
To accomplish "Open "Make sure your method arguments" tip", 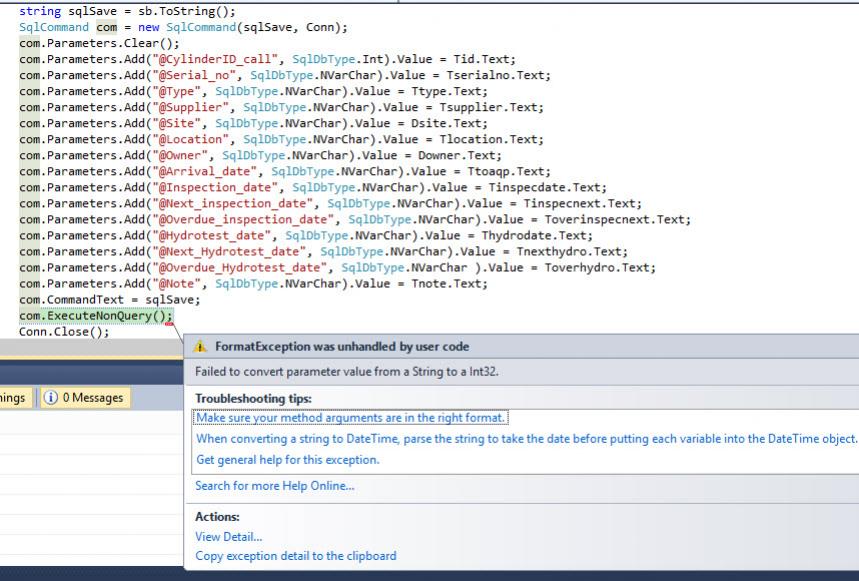I will pyautogui.click(x=351, y=418).
